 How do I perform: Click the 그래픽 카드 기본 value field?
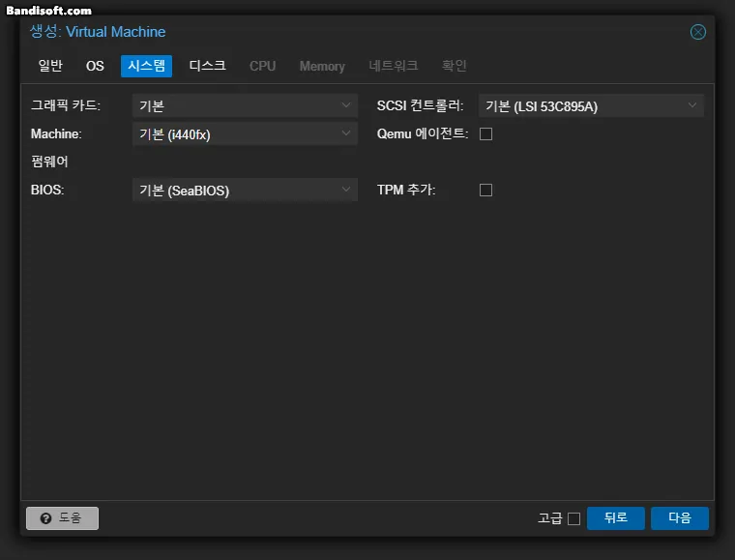(245, 106)
